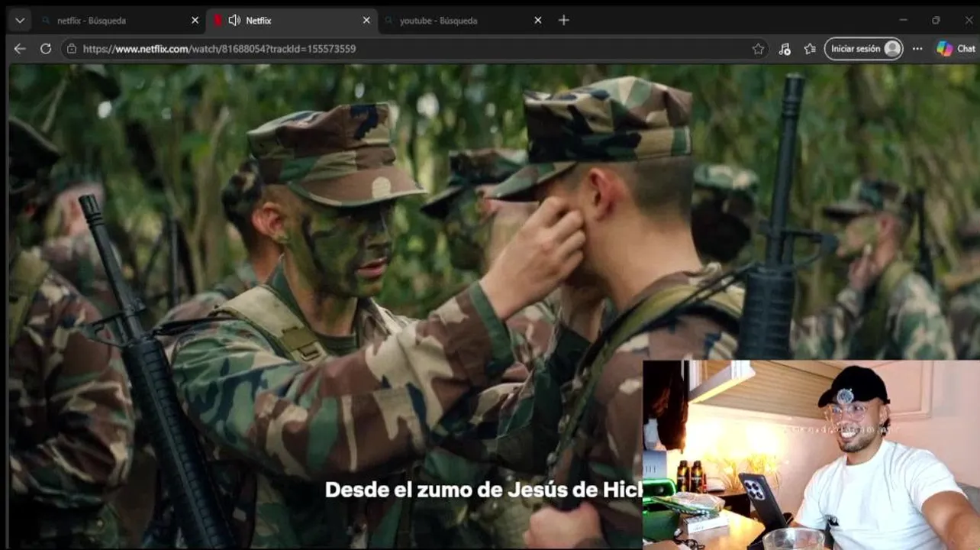Switch to the Netflix tab
The image size is (980, 550).
coord(292,21)
